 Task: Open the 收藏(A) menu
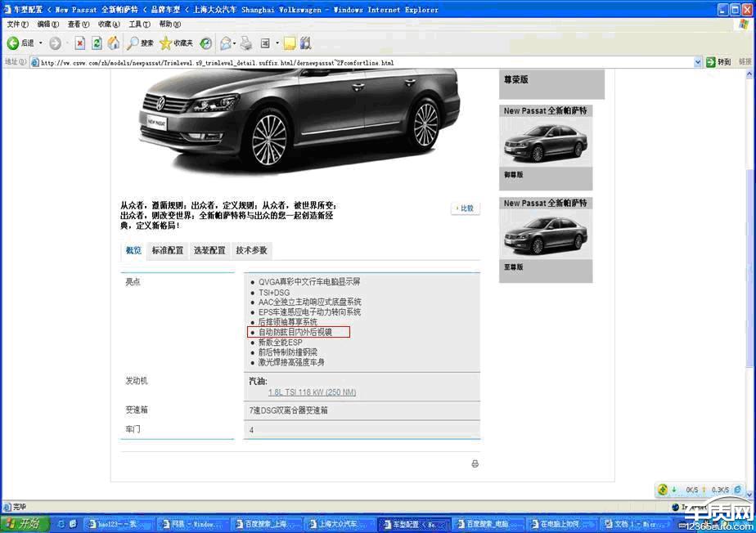point(109,24)
